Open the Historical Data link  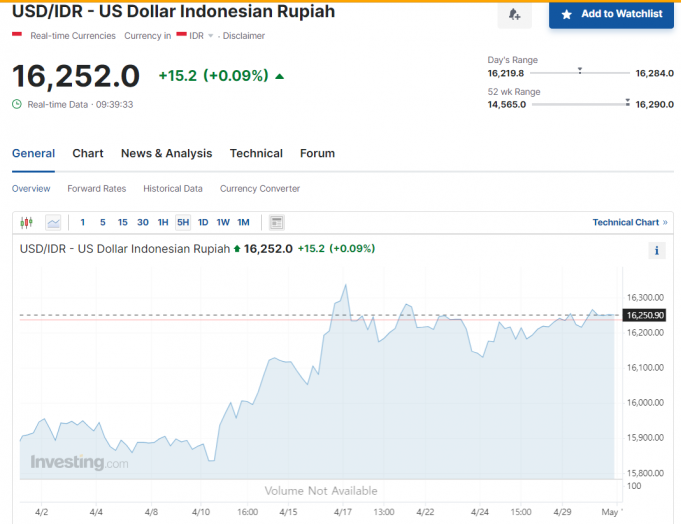[172, 188]
